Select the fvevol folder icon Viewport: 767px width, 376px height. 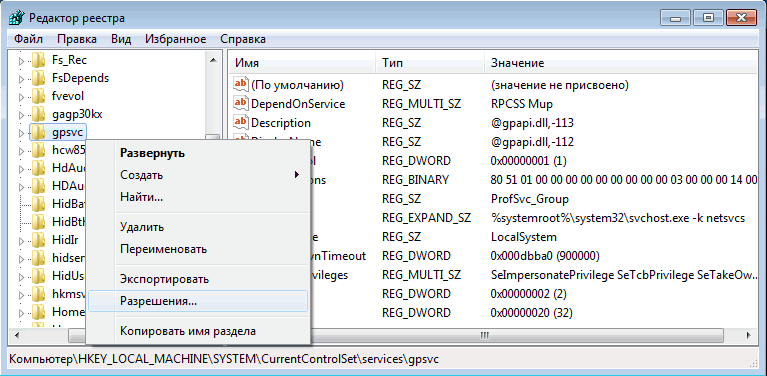tap(39, 96)
